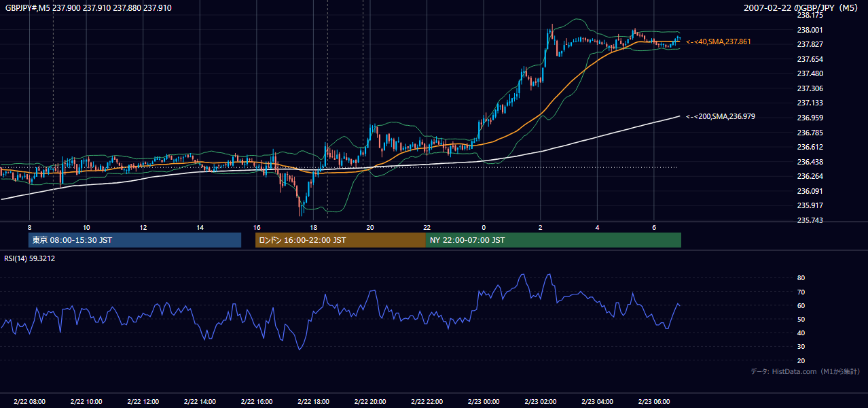Click the 東京 08:00-15:30 JST session bar
The width and height of the screenshot is (868, 408).
coord(135,240)
